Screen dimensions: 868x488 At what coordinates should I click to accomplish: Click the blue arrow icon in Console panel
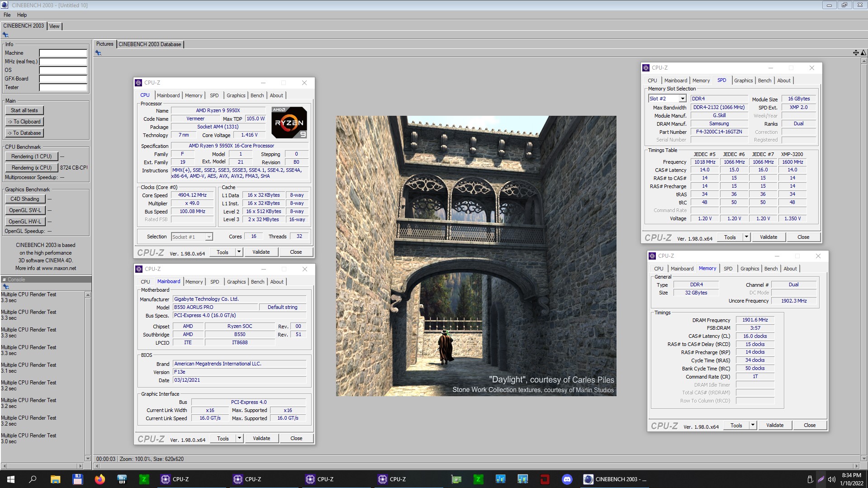[5, 287]
